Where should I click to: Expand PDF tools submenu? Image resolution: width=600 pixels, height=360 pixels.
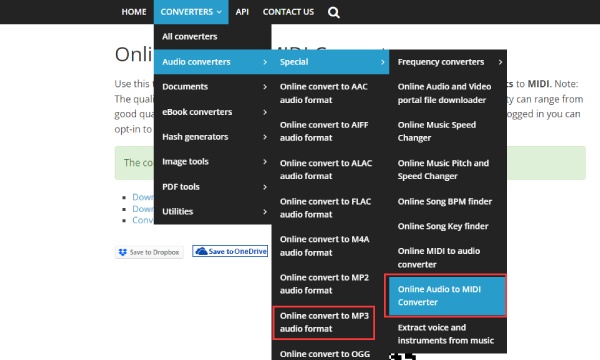coord(212,187)
